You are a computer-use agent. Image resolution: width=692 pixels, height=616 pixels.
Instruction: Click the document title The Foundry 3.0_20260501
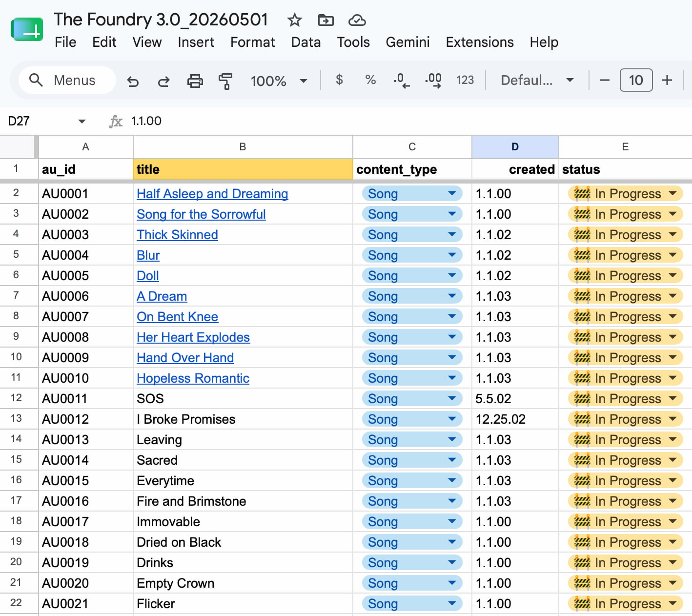tap(161, 20)
